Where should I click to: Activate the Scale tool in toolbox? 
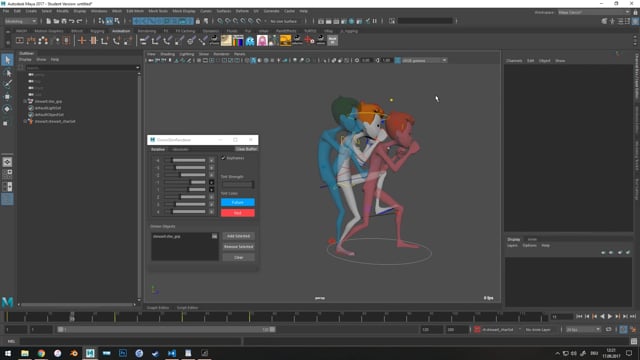coord(6,123)
